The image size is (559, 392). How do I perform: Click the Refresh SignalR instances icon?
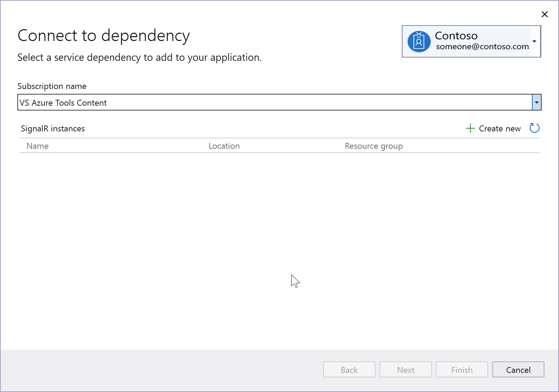tap(534, 128)
